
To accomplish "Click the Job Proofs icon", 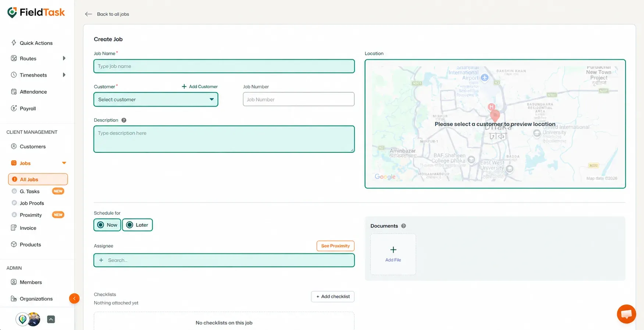I will pos(14,203).
